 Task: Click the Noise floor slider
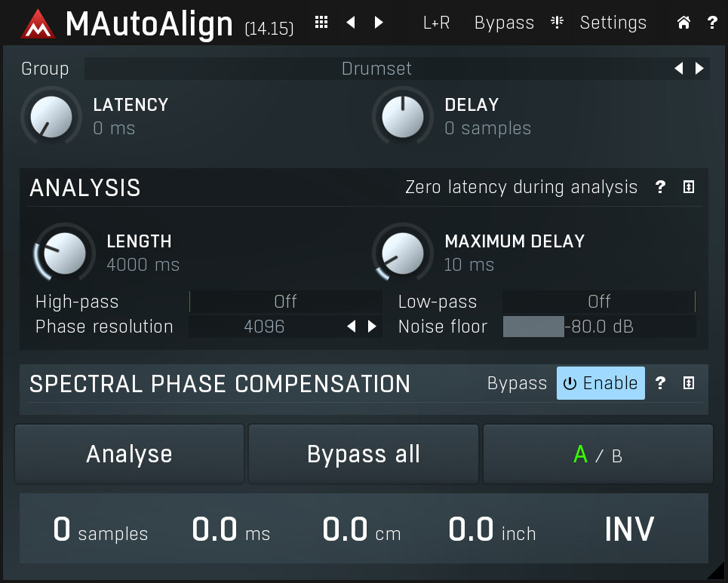tap(599, 327)
